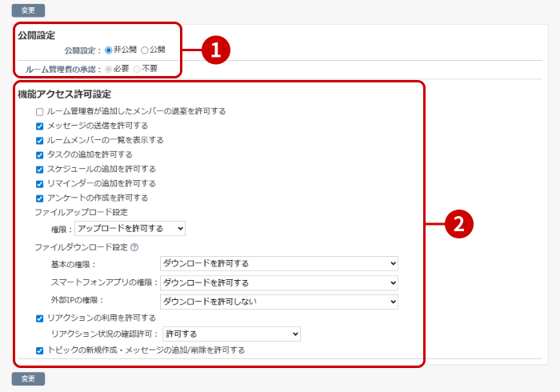Uncheck トピックの新規作成・メッセージの追加/削除を許可する
Viewport: 560px width, 392px height.
(40, 350)
